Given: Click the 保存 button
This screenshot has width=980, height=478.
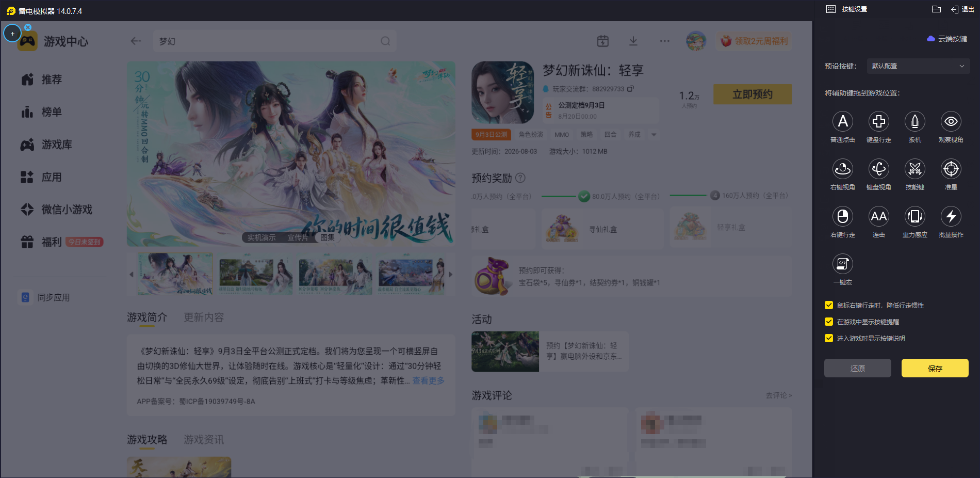Looking at the screenshot, I should (935, 368).
